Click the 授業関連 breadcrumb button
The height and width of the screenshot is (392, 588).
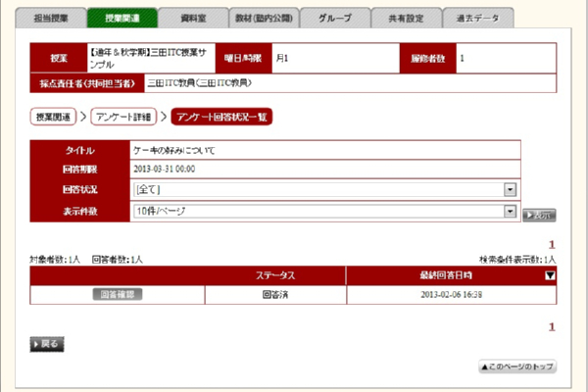point(53,117)
